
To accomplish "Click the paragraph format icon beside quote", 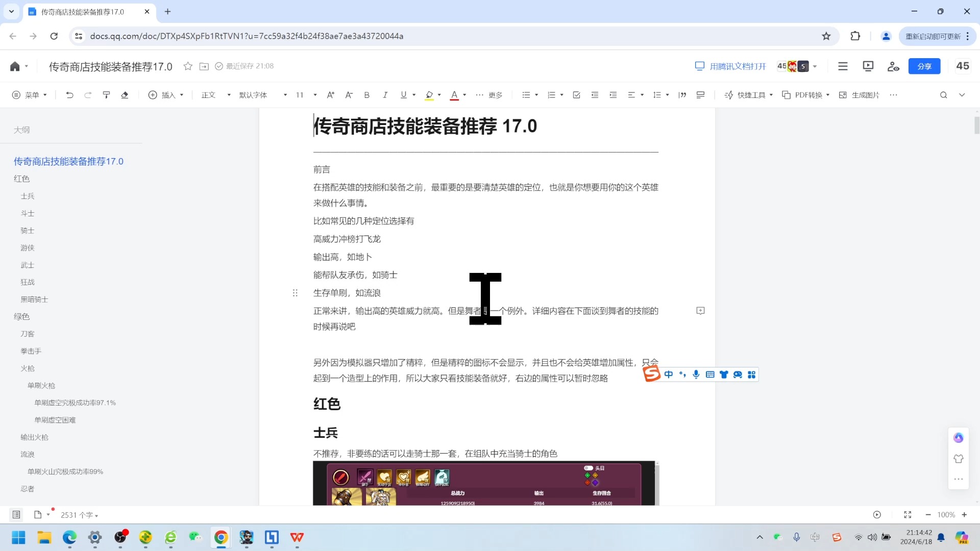I will 701,95.
